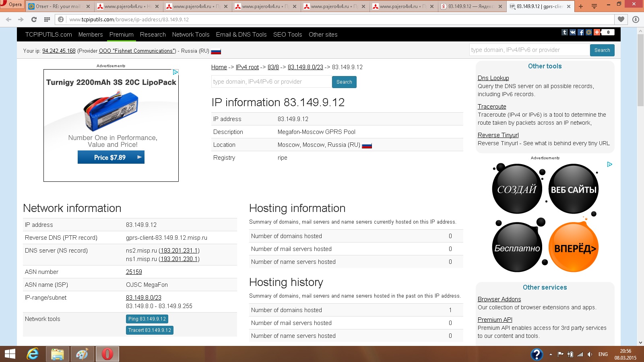Share page via VK icon
The width and height of the screenshot is (644, 362).
[x=573, y=32]
